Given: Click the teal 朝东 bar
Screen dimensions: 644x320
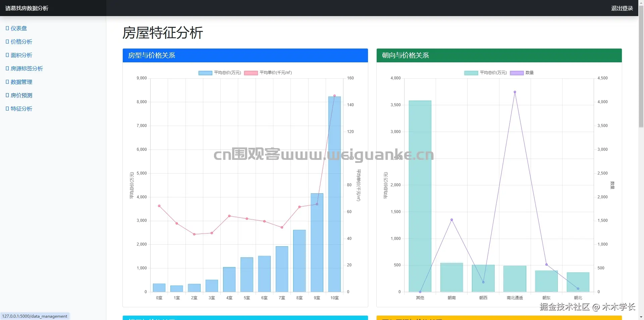Looking at the screenshot, I should [546, 281].
